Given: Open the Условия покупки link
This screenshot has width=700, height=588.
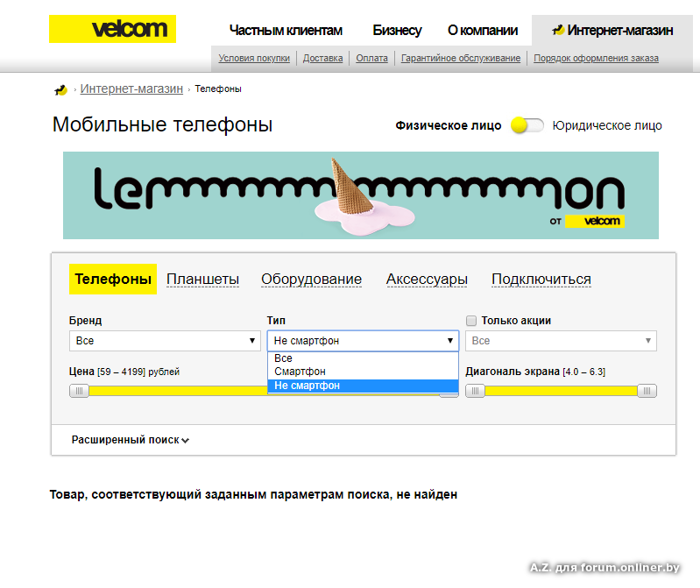Looking at the screenshot, I should tap(254, 58).
